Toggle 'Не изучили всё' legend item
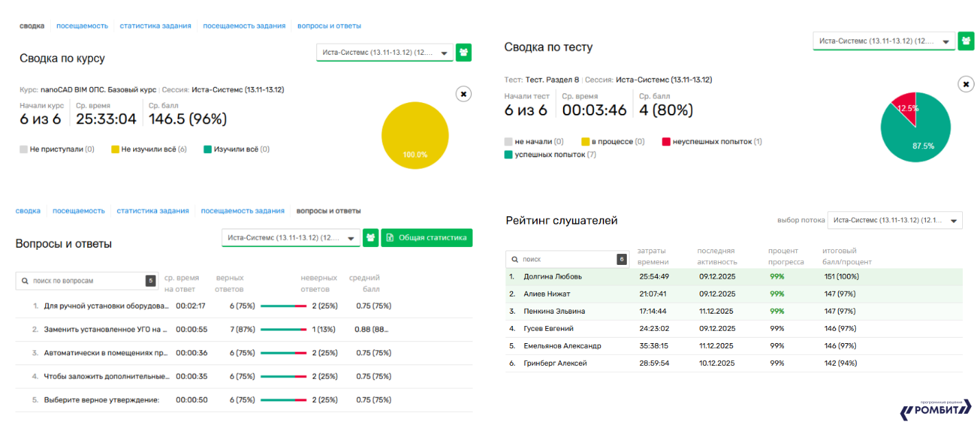The image size is (980, 431). pos(149,149)
